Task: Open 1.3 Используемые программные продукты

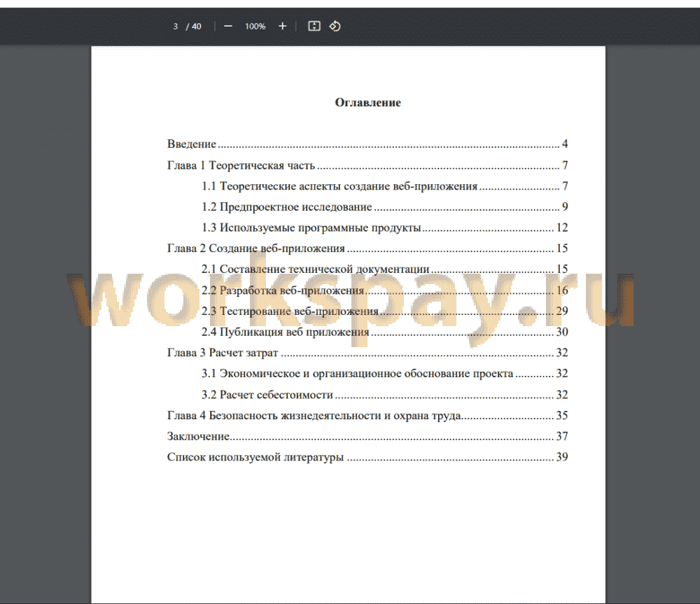Action: pyautogui.click(x=385, y=227)
